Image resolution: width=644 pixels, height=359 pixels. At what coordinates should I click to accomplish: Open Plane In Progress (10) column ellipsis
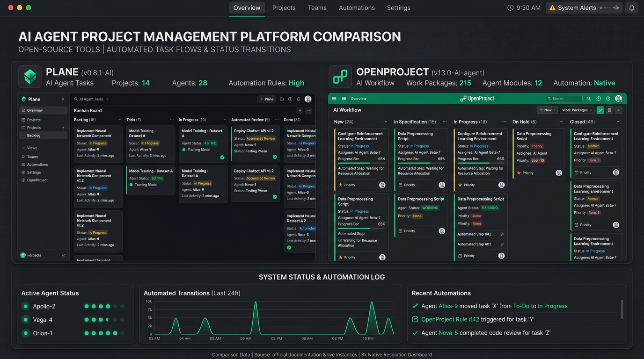pos(224,120)
